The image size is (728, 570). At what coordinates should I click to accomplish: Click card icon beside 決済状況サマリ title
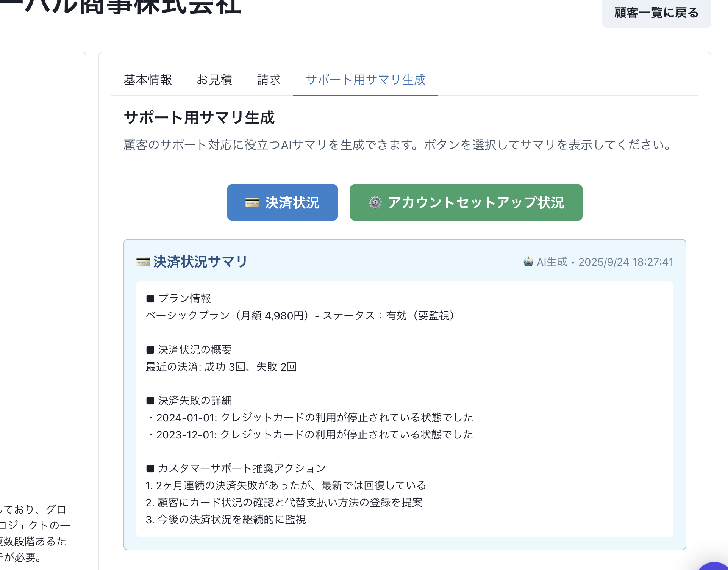(x=143, y=262)
